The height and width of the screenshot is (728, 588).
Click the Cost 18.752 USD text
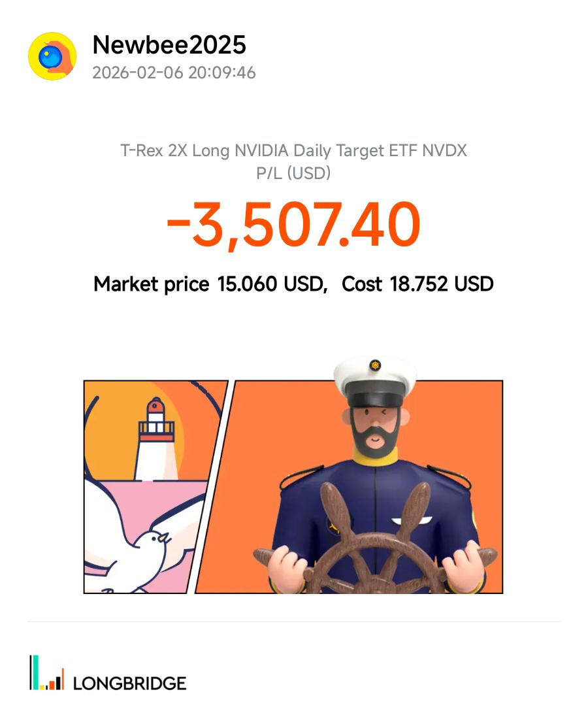tap(417, 284)
